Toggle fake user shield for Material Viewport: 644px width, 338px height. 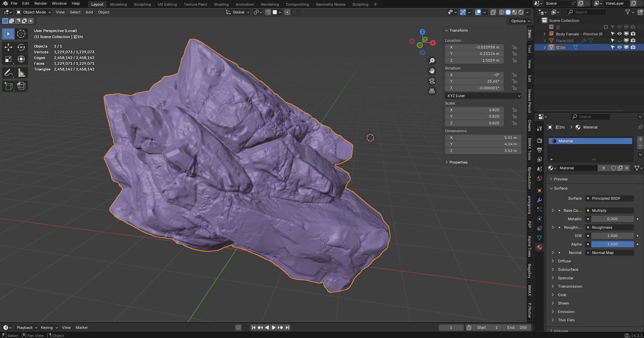pyautogui.click(x=613, y=168)
